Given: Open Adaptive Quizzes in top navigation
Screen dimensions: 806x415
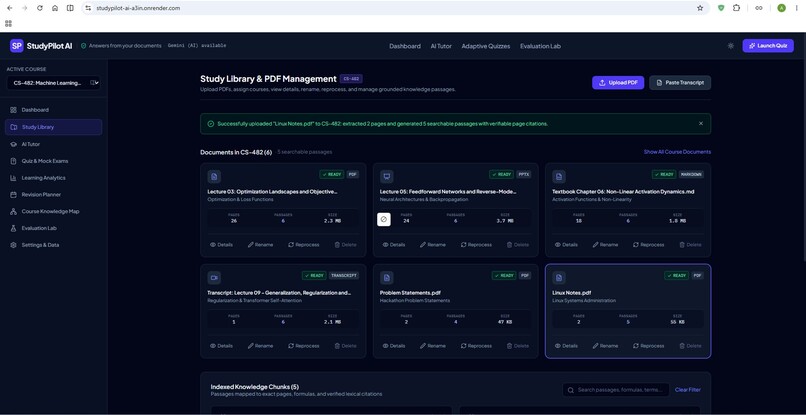Looking at the screenshot, I should 486,46.
